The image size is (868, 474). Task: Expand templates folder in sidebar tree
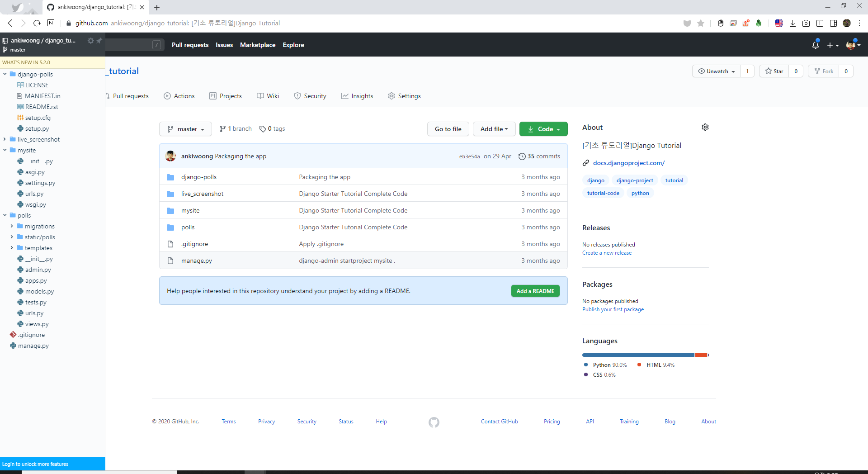[x=12, y=248]
